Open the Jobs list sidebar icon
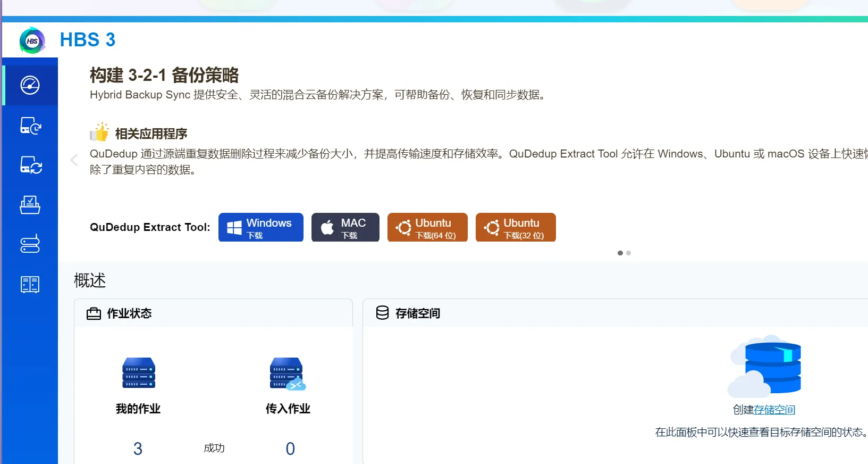 30,205
